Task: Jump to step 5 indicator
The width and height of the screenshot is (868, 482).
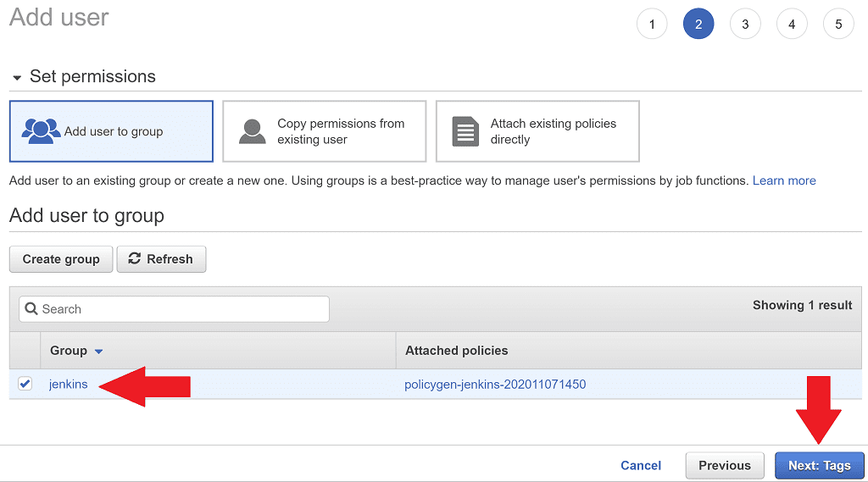Action: (838, 24)
